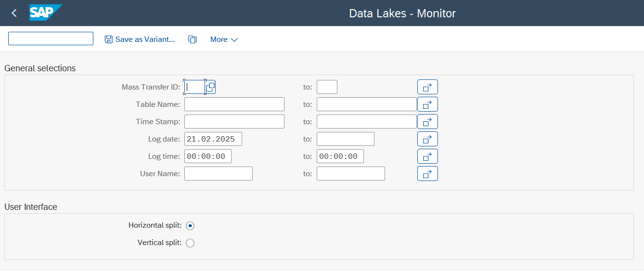This screenshot has width=644, height=271.
Task: Open multiple selection for Table Name
Action: [x=427, y=104]
